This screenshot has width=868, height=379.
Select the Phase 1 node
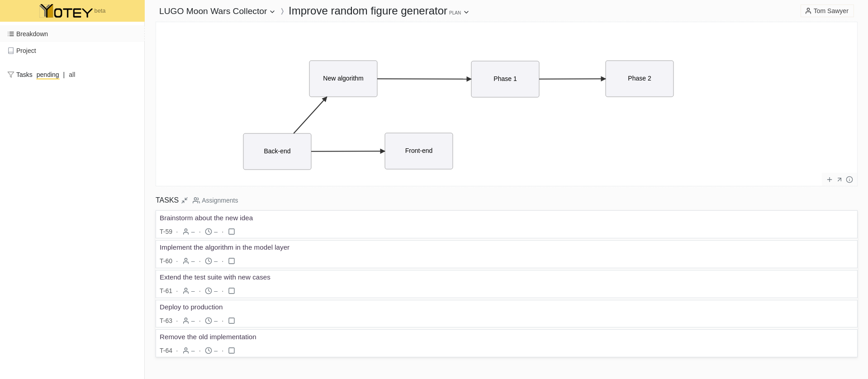pos(505,79)
